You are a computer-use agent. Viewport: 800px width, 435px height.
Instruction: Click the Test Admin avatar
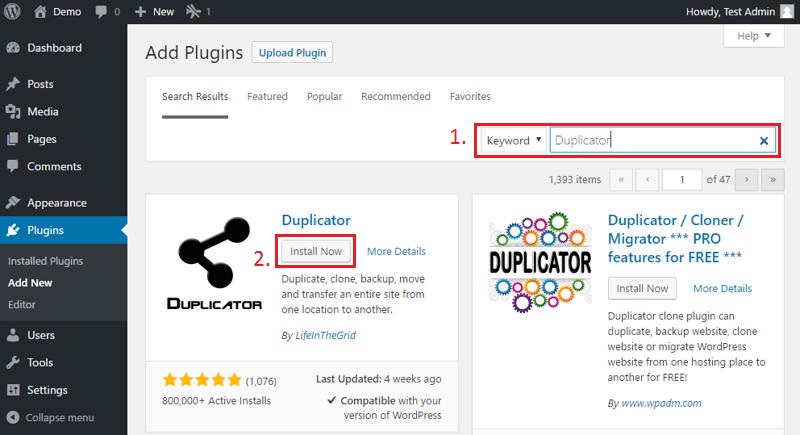point(788,11)
